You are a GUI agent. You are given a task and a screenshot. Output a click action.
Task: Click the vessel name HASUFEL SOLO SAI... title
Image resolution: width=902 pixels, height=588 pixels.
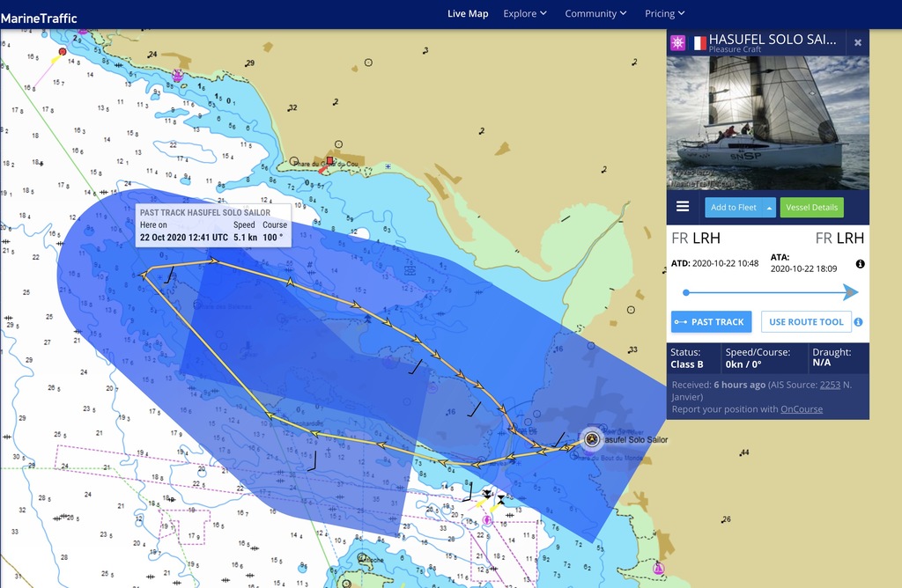pyautogui.click(x=773, y=39)
